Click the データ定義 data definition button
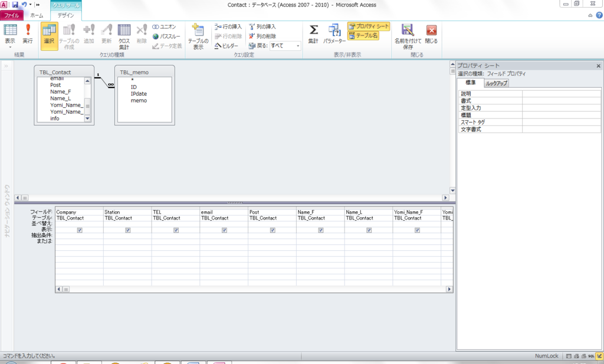The width and height of the screenshot is (604, 364). [x=167, y=46]
